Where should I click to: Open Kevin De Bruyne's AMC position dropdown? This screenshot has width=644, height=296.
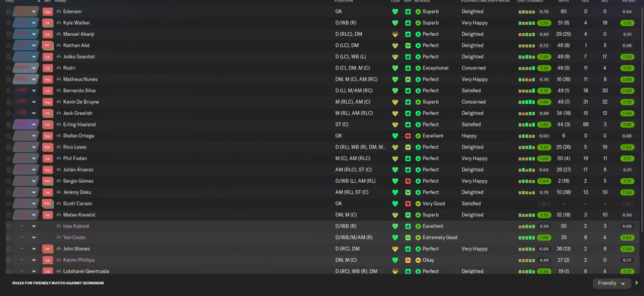(x=26, y=102)
